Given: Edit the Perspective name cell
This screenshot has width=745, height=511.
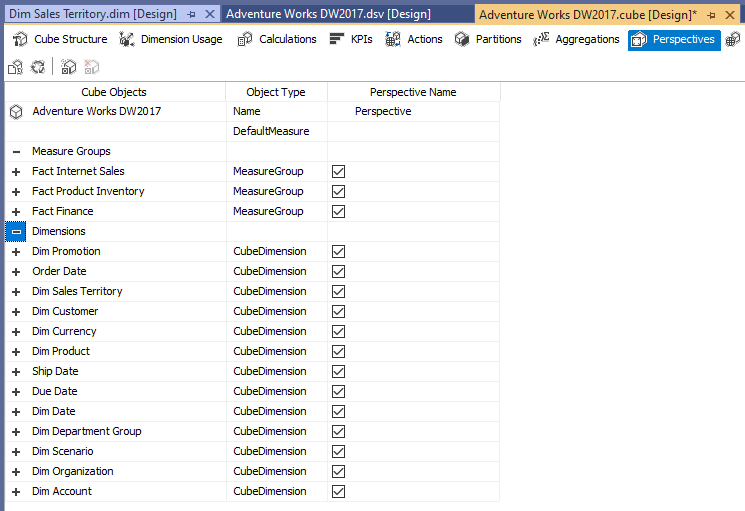Looking at the screenshot, I should (x=413, y=112).
